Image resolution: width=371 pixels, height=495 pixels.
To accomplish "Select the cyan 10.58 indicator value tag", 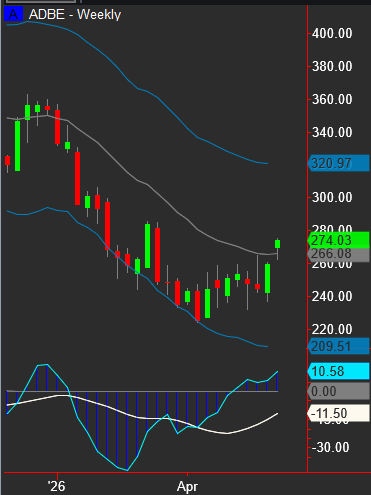I will point(338,371).
